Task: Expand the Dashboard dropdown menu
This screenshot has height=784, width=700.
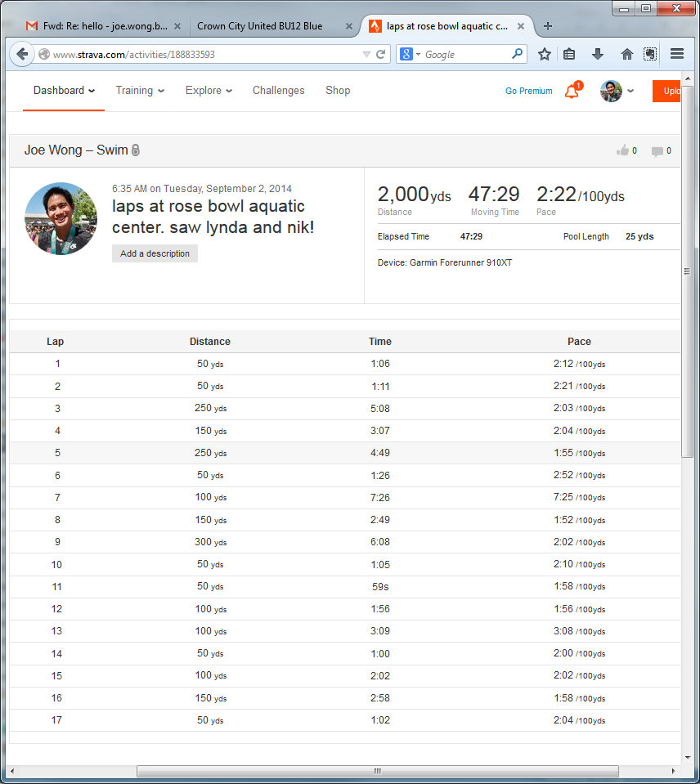Action: point(64,91)
